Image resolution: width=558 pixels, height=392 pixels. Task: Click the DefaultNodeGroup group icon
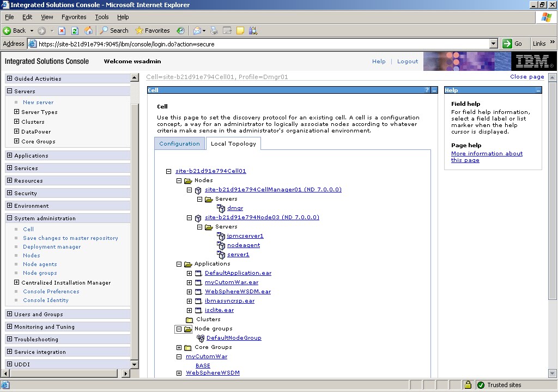pyautogui.click(x=201, y=338)
